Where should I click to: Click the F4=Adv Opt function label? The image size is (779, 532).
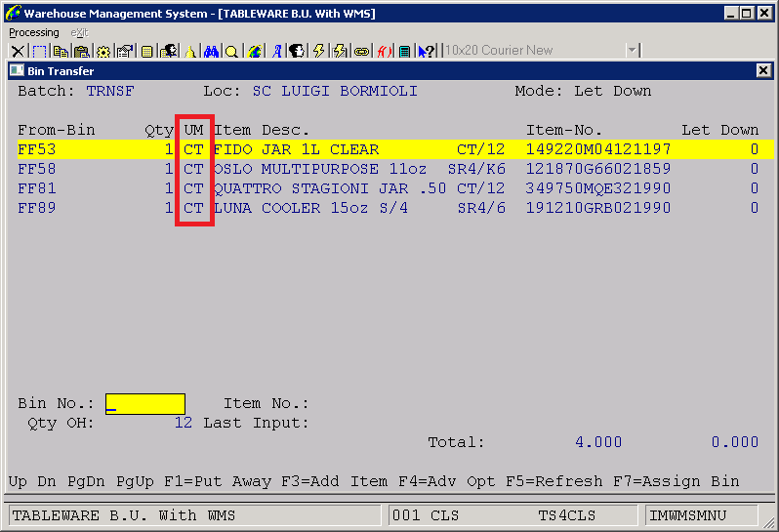(447, 481)
